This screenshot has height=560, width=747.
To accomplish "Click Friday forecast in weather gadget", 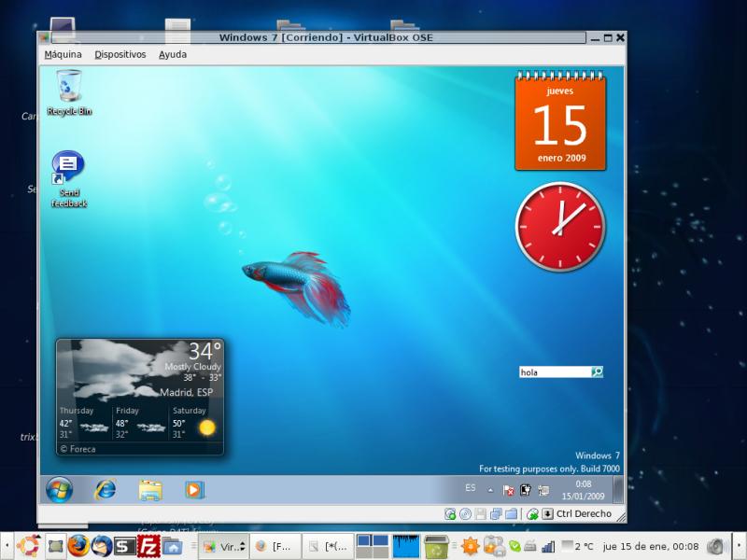I will 141,424.
